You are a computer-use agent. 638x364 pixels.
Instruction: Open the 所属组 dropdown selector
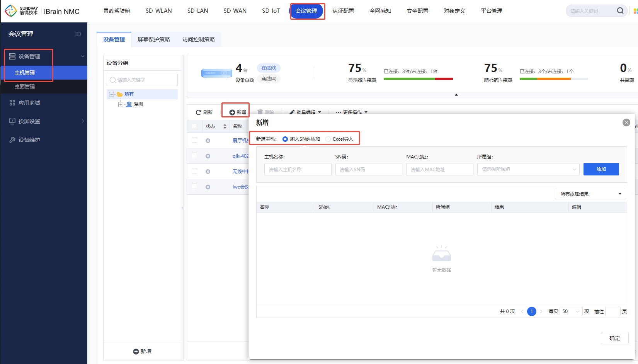pos(528,169)
